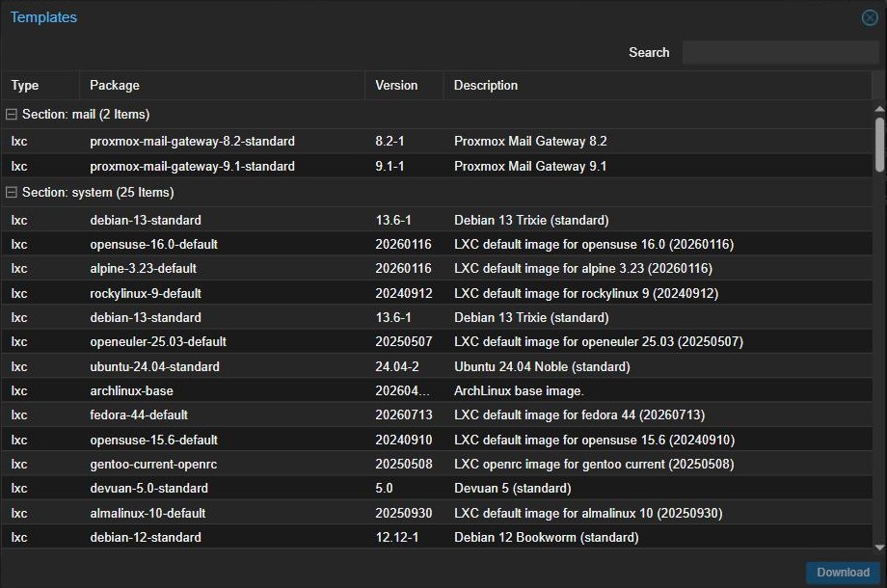Click the Download button
The height and width of the screenshot is (588, 887).
point(843,573)
